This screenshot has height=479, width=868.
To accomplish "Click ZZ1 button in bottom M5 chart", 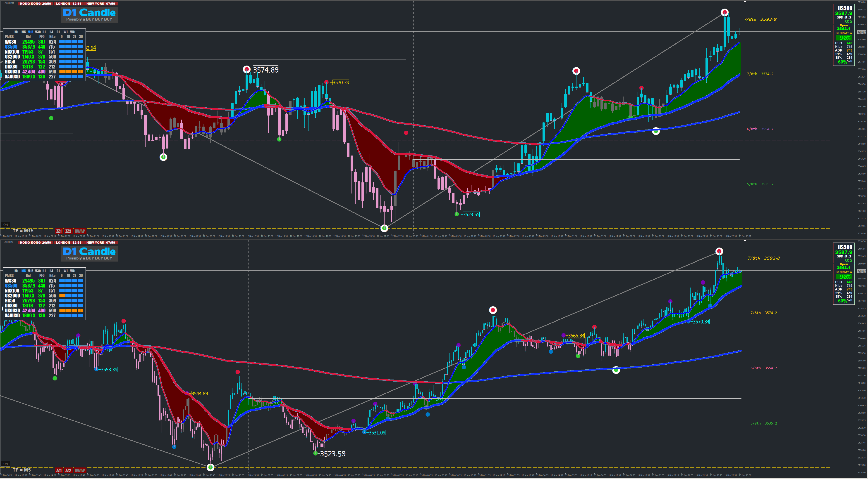I will (59, 470).
